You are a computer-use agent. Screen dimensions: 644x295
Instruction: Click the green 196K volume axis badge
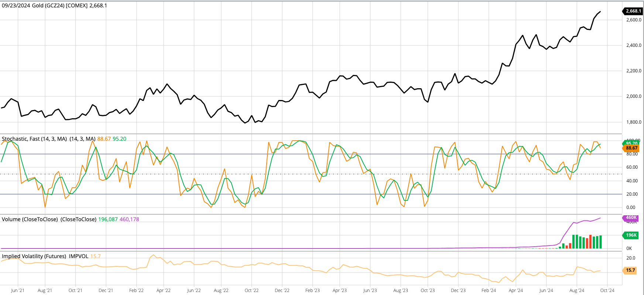click(x=631, y=235)
